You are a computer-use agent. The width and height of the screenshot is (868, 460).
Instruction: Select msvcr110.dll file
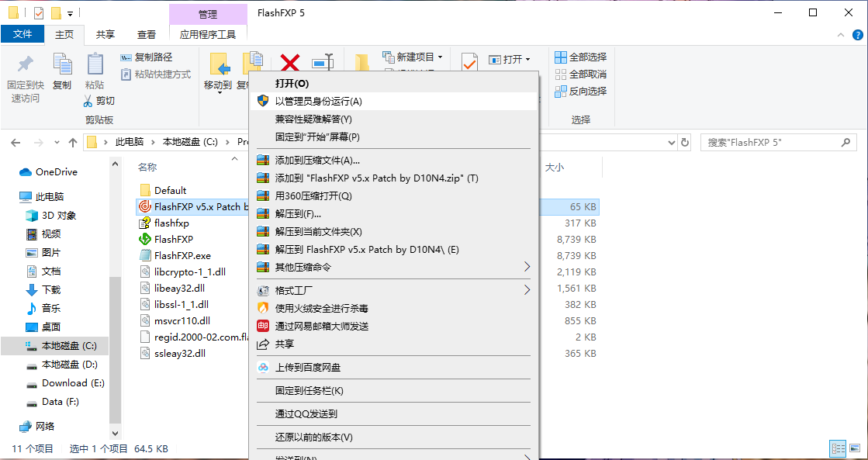(175, 320)
